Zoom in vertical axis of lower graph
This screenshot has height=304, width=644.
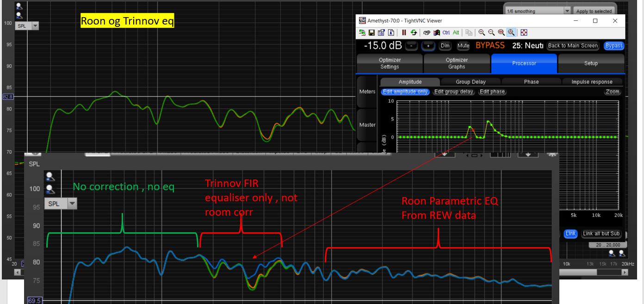[x=50, y=176]
